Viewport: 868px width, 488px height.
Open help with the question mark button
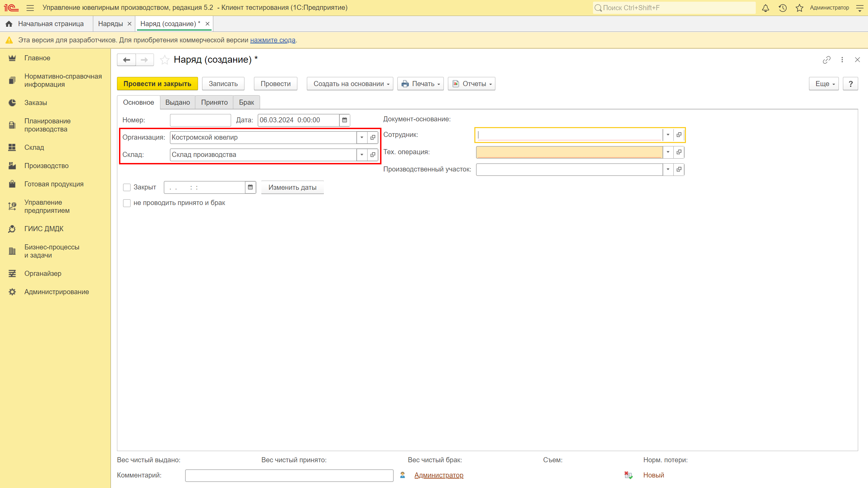click(x=850, y=84)
